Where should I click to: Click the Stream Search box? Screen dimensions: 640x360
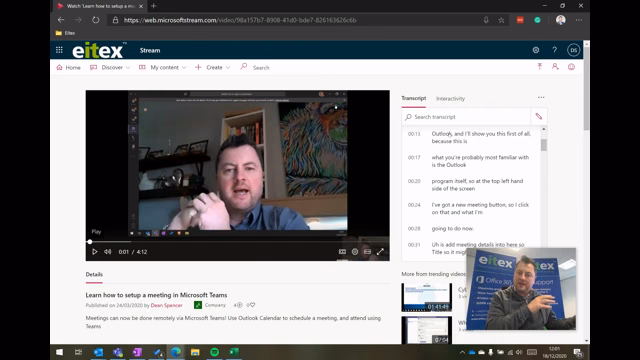tap(261, 68)
